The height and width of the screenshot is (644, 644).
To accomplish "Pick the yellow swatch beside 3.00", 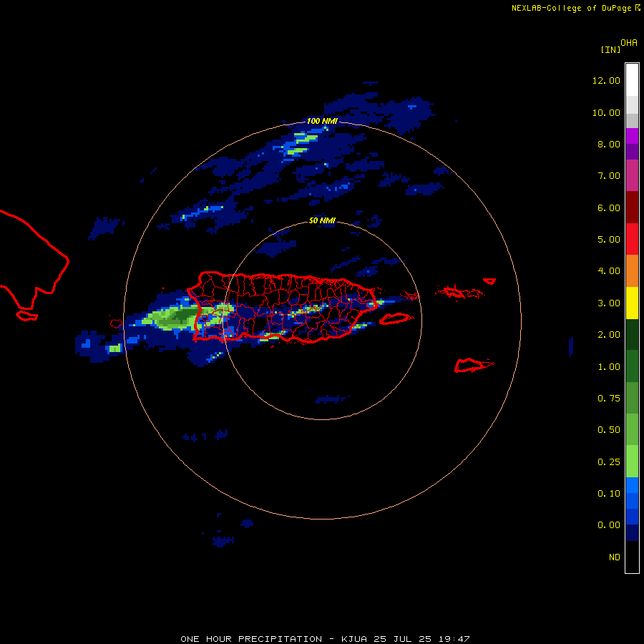I will [632, 303].
